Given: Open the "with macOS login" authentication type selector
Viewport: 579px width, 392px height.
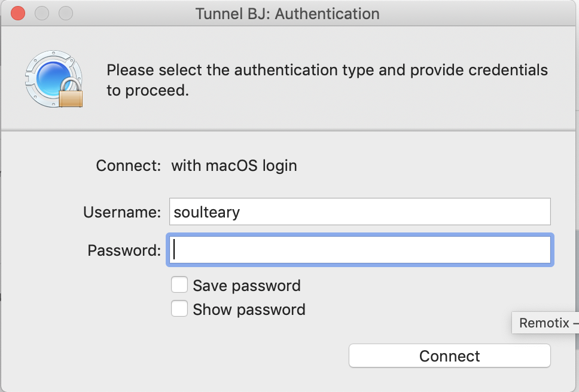Looking at the screenshot, I should tap(234, 166).
